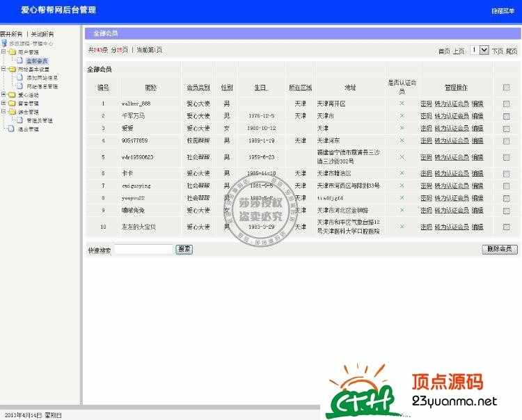Click certification X icon in row 3

click(402, 128)
